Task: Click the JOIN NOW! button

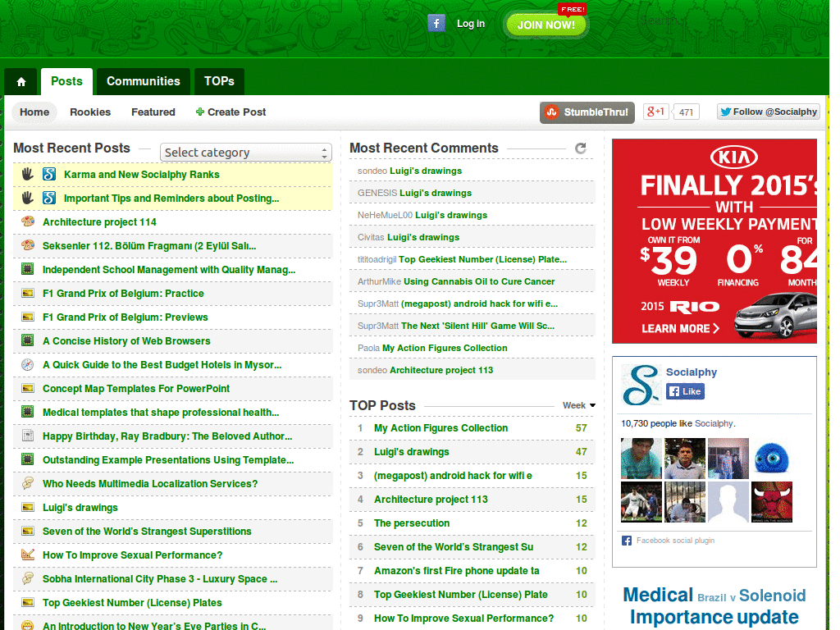Action: point(546,25)
